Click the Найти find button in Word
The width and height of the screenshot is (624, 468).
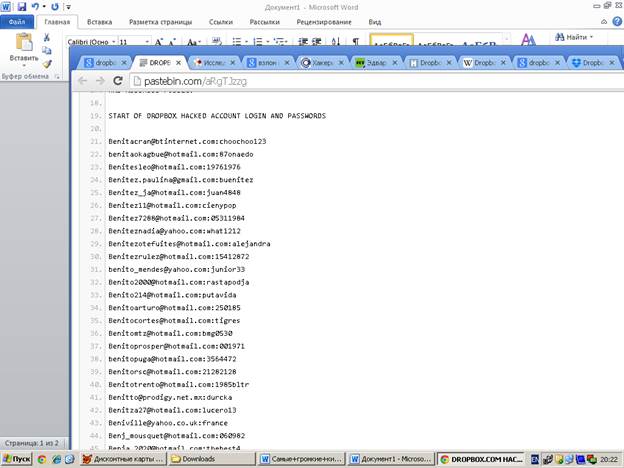571,37
